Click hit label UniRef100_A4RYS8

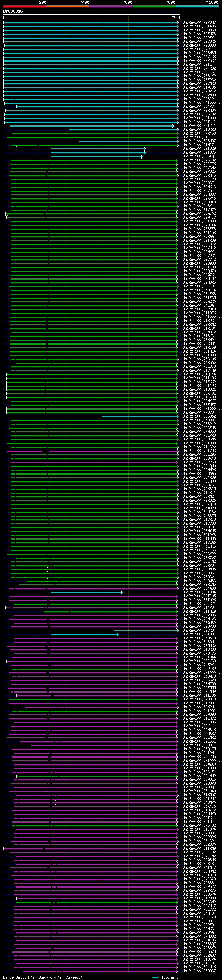199,133
